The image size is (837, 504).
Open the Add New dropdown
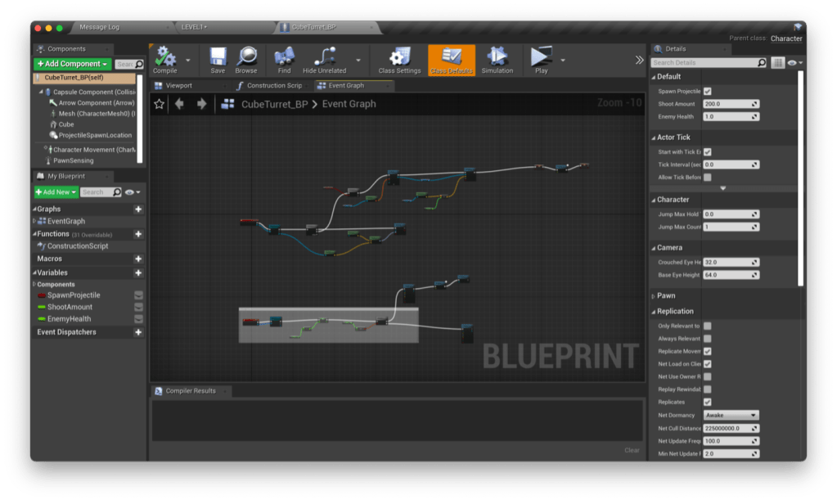coord(56,192)
